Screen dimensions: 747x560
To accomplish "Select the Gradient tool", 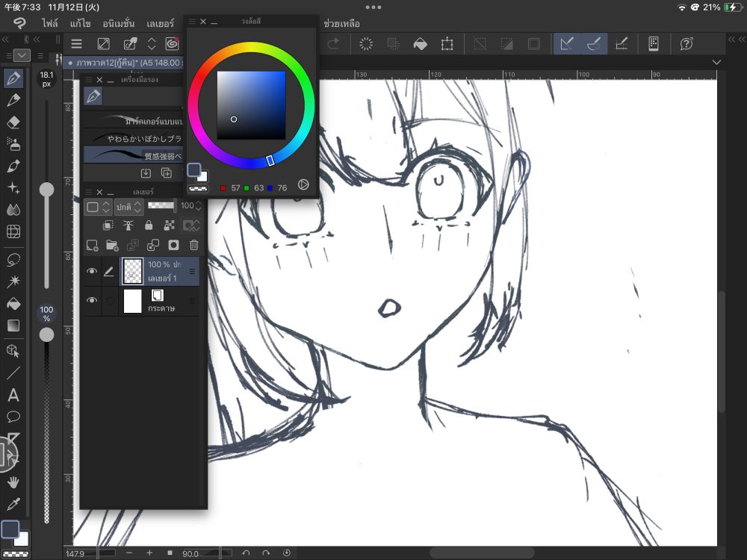I will pos(13,326).
